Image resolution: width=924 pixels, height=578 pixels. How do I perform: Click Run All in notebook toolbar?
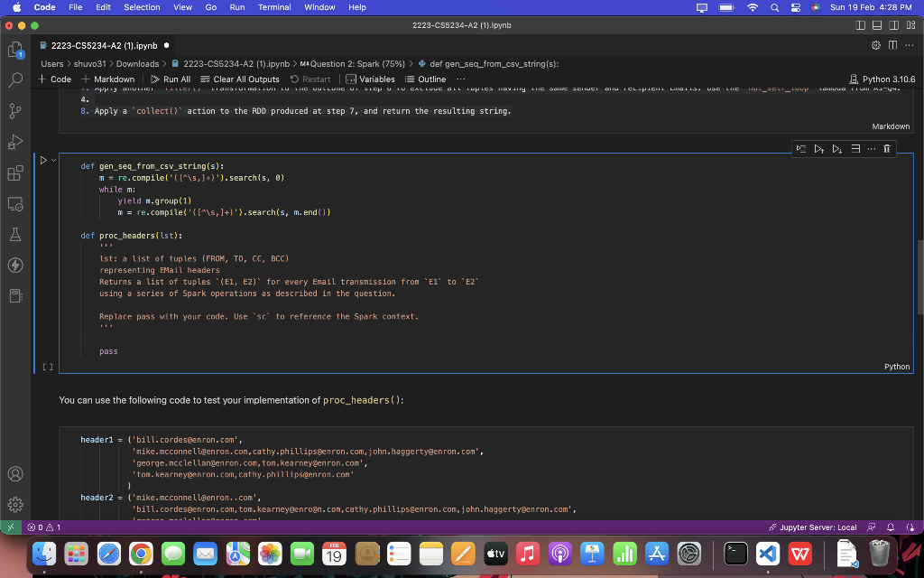[171, 79]
